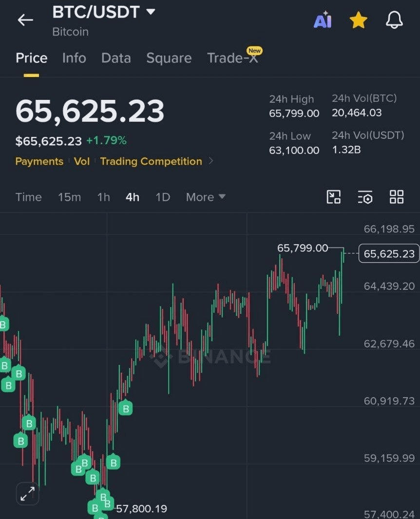
Task: Switch to the Data tab
Action: [116, 58]
